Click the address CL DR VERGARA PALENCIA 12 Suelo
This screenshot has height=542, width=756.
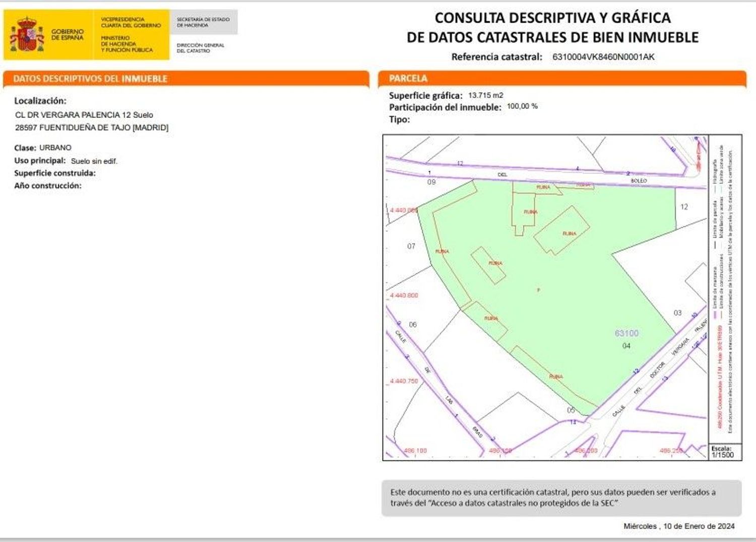84,115
